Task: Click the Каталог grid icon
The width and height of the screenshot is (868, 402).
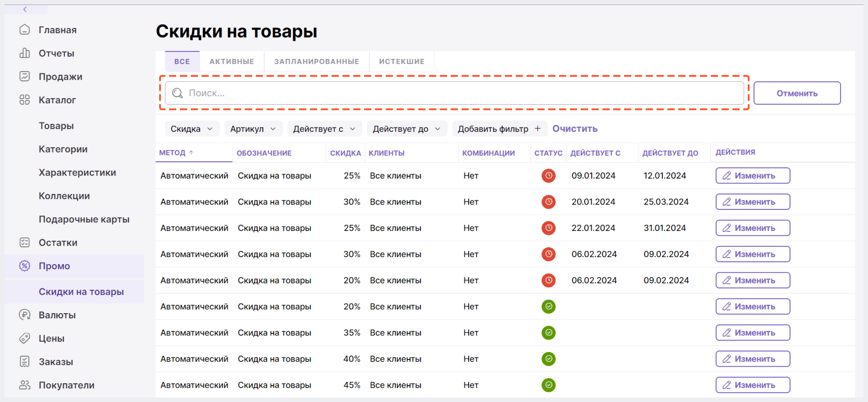Action: (25, 100)
